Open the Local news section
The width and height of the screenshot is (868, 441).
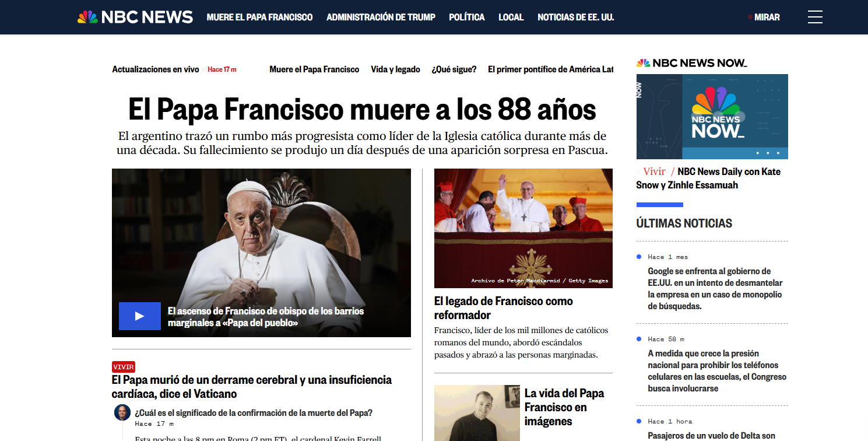tap(511, 17)
